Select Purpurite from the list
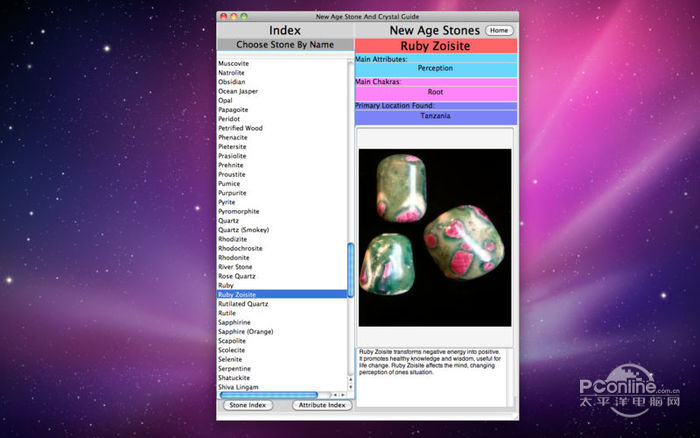The height and width of the screenshot is (438, 700). (x=232, y=193)
